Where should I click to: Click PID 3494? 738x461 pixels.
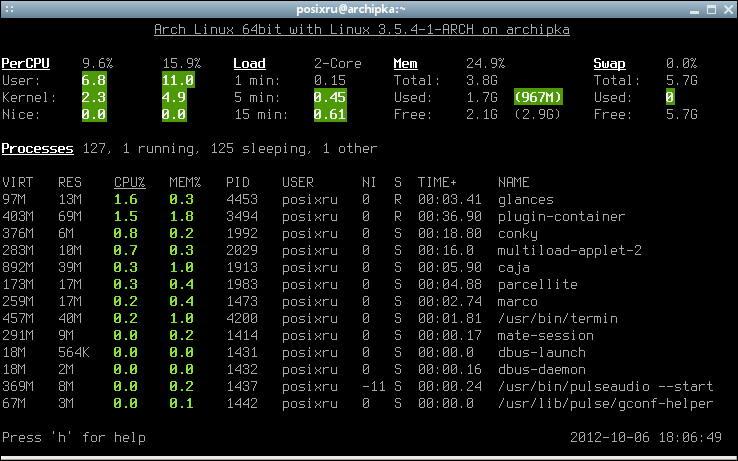(241, 216)
